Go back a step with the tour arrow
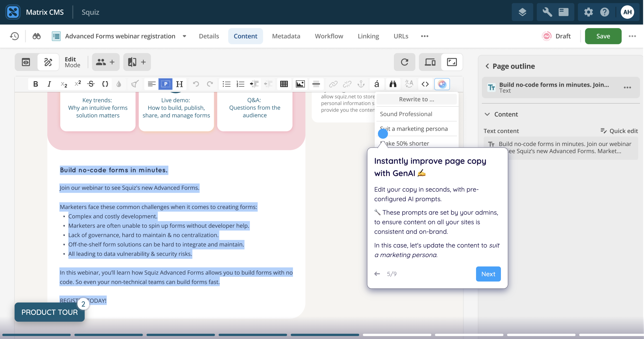The width and height of the screenshot is (644, 339). (377, 274)
